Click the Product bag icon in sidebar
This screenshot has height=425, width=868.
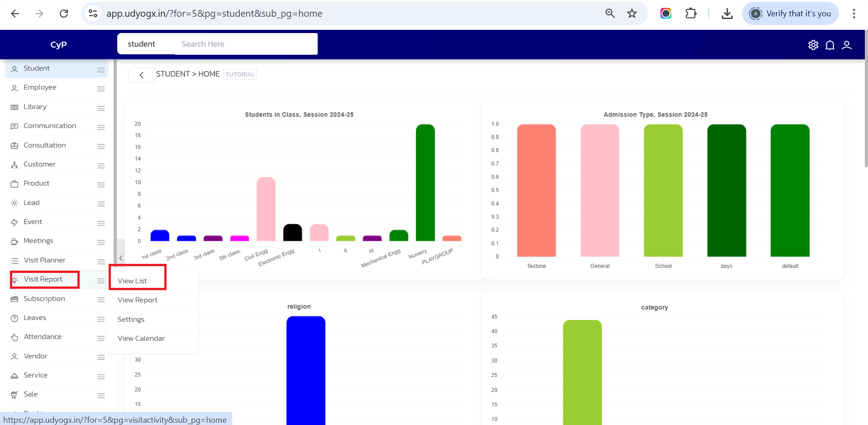click(x=14, y=184)
